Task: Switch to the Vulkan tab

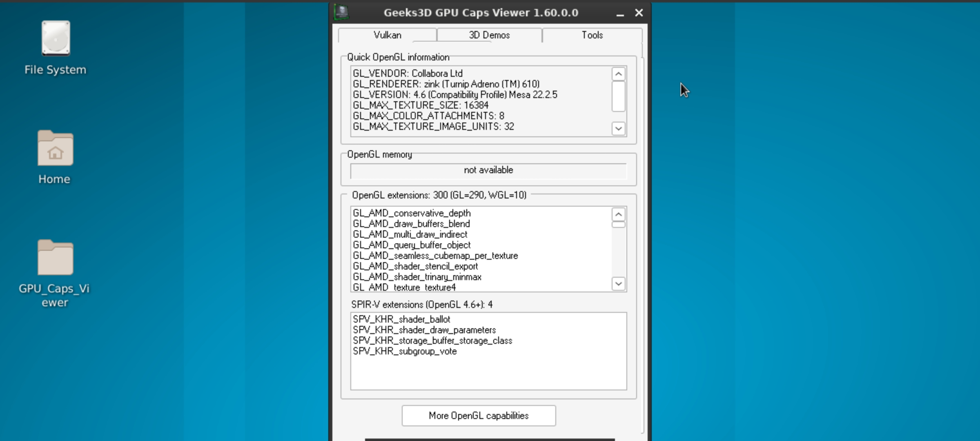Action: (x=387, y=35)
